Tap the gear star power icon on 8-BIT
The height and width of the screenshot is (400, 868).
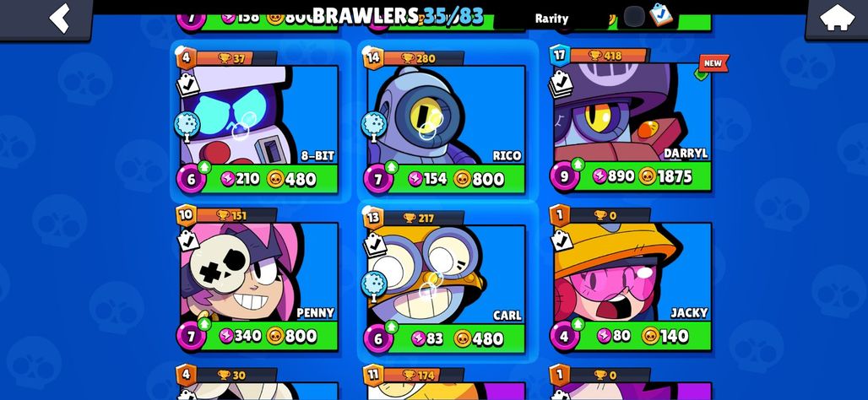[x=187, y=125]
